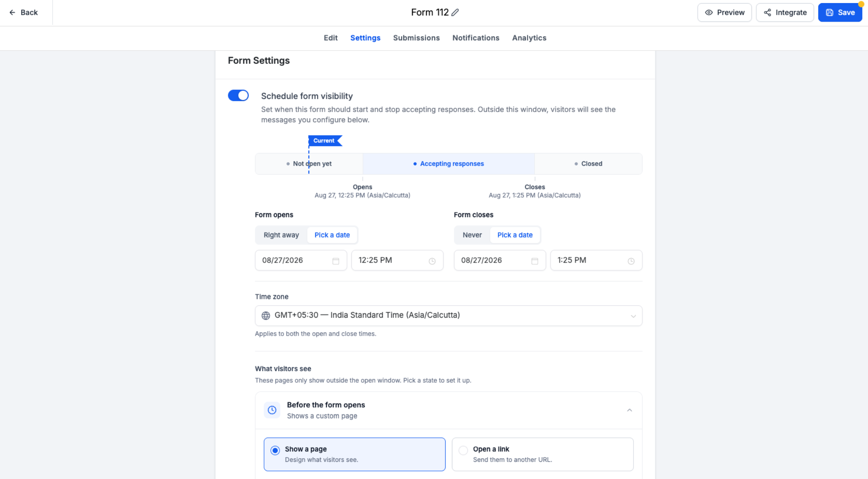Click clock icon in 12:25 PM field
The height and width of the screenshot is (479, 868).
(x=432, y=261)
